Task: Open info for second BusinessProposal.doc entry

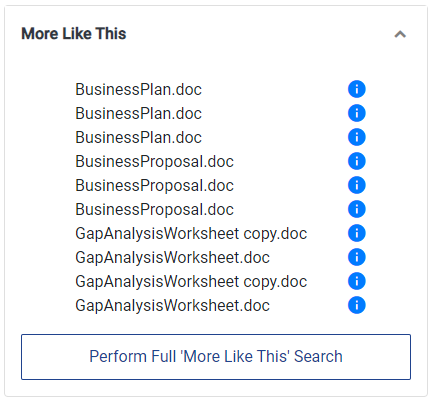Action: (x=357, y=185)
